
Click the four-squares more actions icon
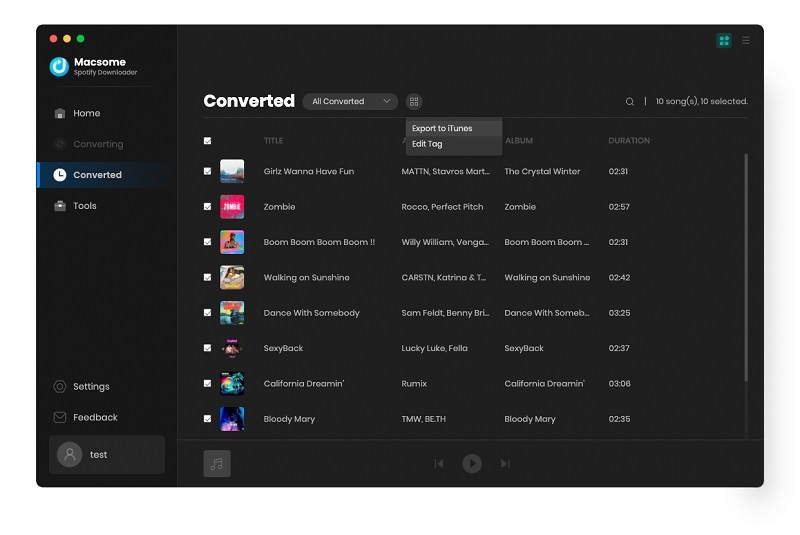tap(414, 101)
